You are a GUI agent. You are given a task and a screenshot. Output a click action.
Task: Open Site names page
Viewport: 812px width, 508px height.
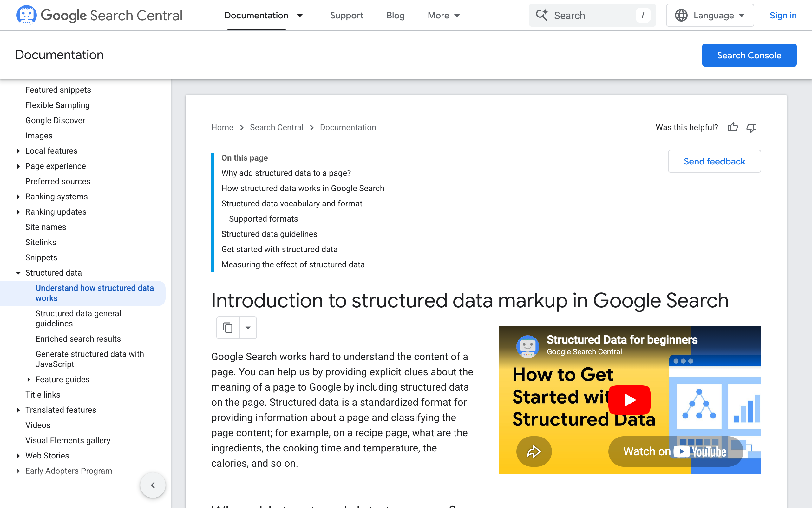pos(46,227)
